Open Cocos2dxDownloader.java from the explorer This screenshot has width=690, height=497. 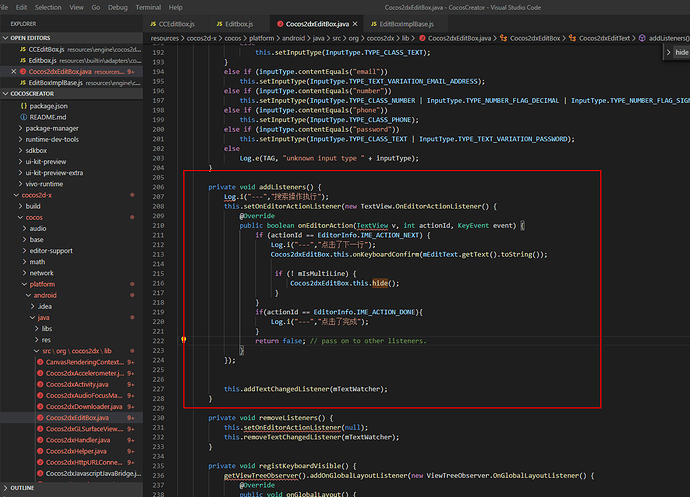[84, 407]
